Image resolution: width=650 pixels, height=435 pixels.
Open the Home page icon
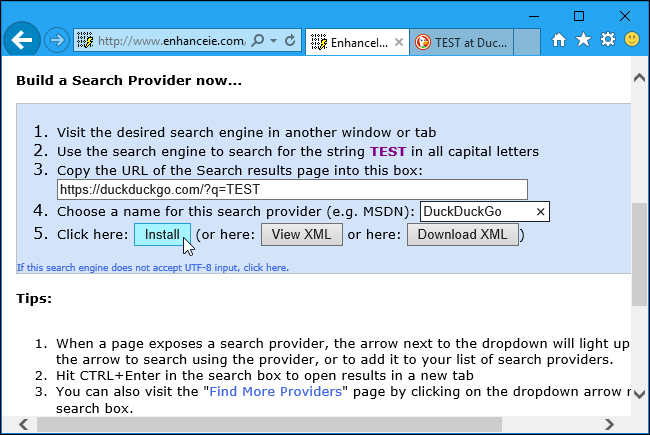tap(559, 41)
